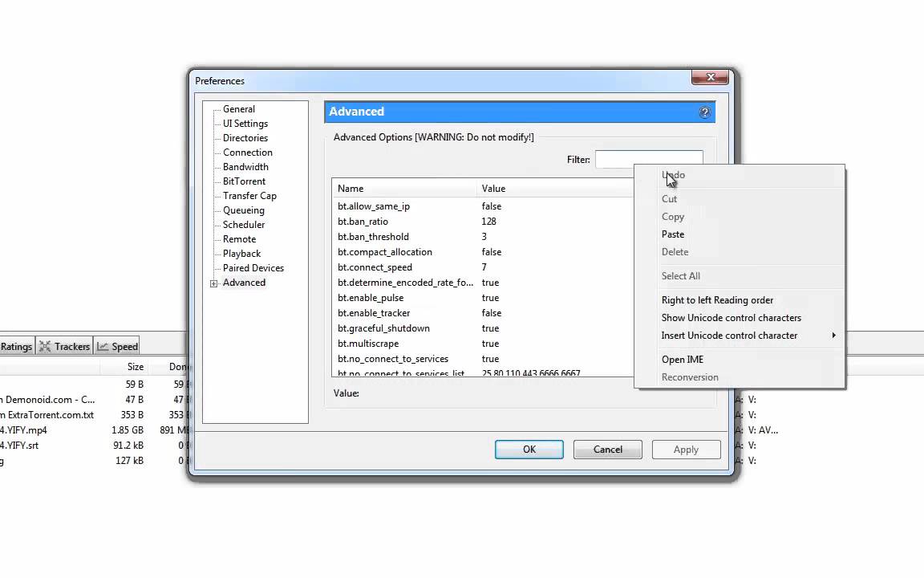Viewport: 924px width, 578px height.
Task: Select the bt.multiscrape option row
Action: pos(483,344)
